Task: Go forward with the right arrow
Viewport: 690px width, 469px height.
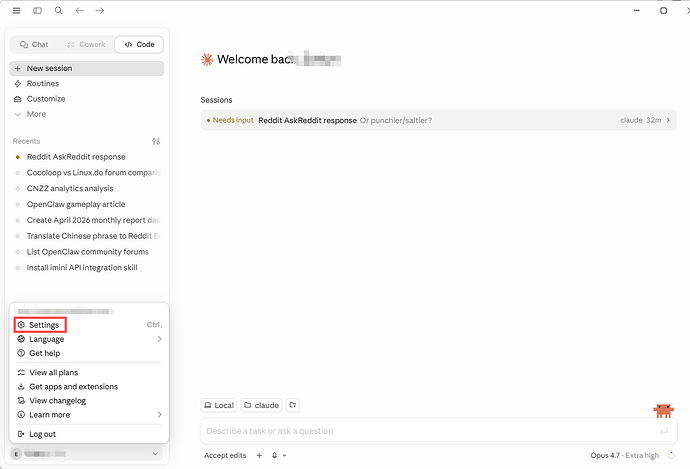Action: click(x=100, y=11)
